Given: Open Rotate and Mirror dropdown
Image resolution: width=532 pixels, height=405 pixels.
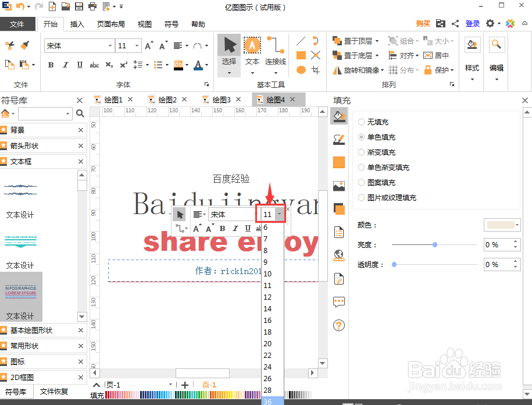Looking at the screenshot, I should pyautogui.click(x=382, y=70).
